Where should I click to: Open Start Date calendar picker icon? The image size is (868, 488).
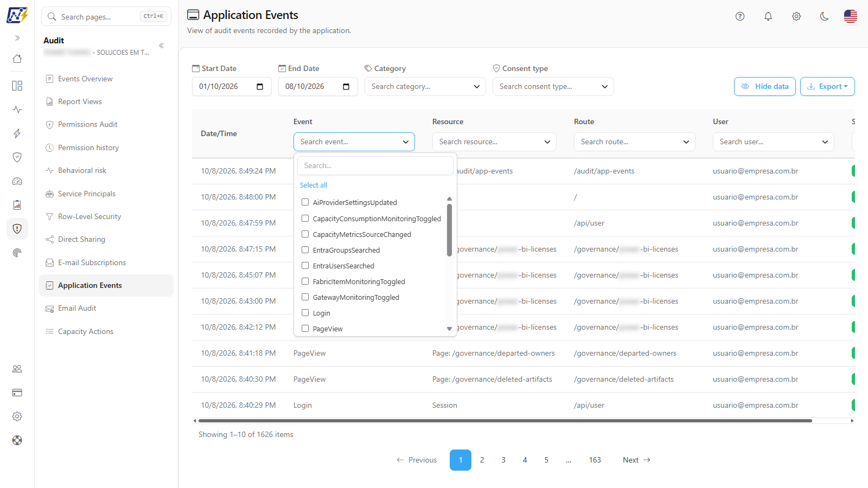260,87
